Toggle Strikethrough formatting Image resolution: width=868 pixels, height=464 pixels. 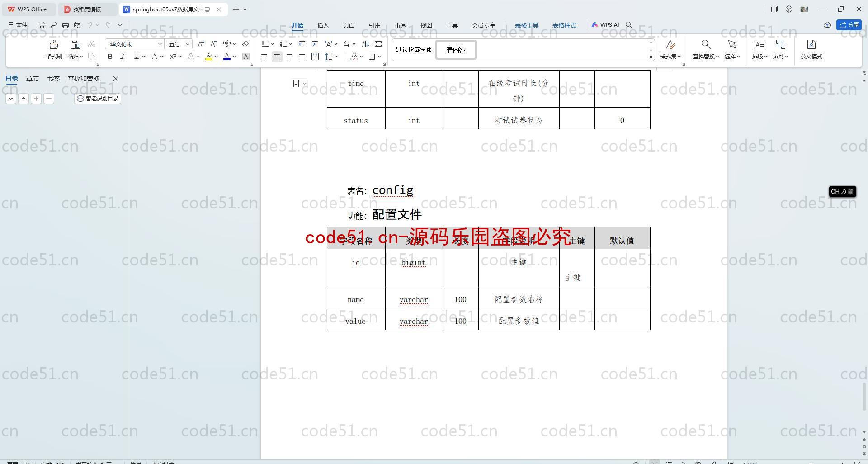tap(155, 57)
